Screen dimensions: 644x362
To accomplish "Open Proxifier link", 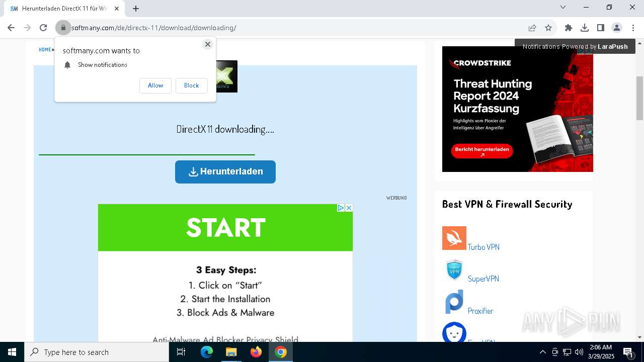I will (480, 311).
